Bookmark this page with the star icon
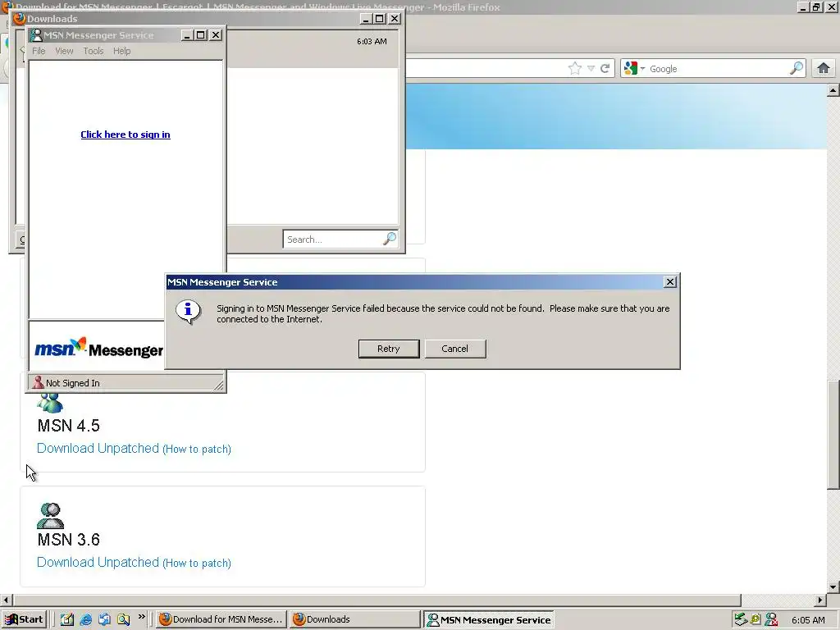 pos(575,69)
